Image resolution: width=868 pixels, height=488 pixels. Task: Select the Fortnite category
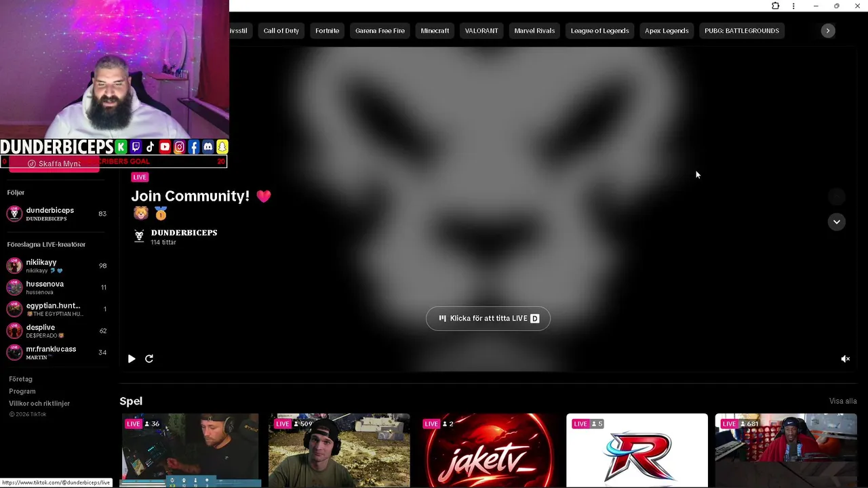327,30
